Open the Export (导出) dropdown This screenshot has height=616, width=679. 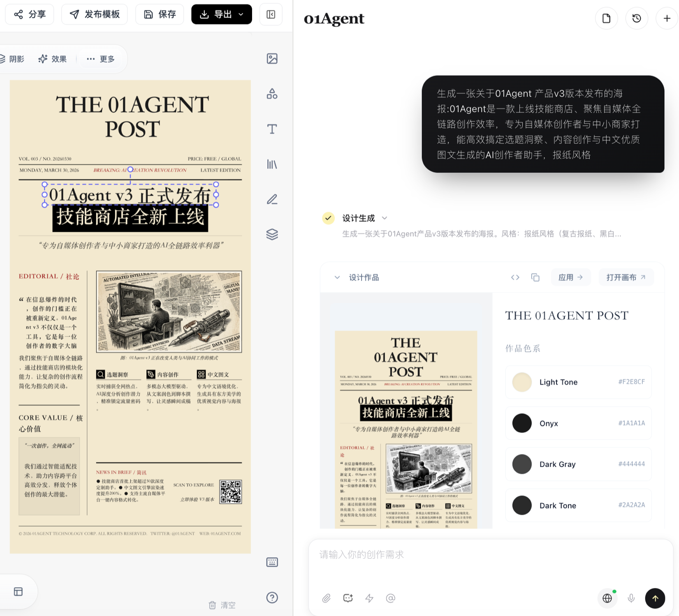point(222,14)
